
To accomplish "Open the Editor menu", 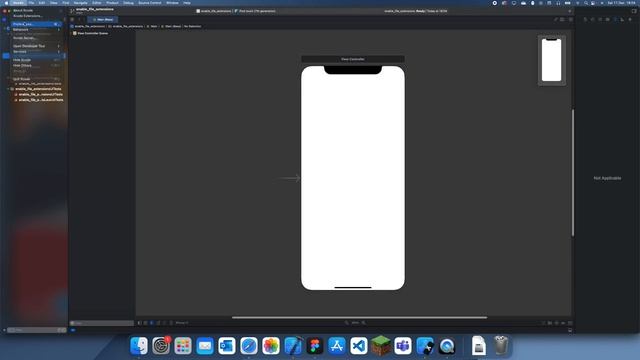I will coord(97,3).
